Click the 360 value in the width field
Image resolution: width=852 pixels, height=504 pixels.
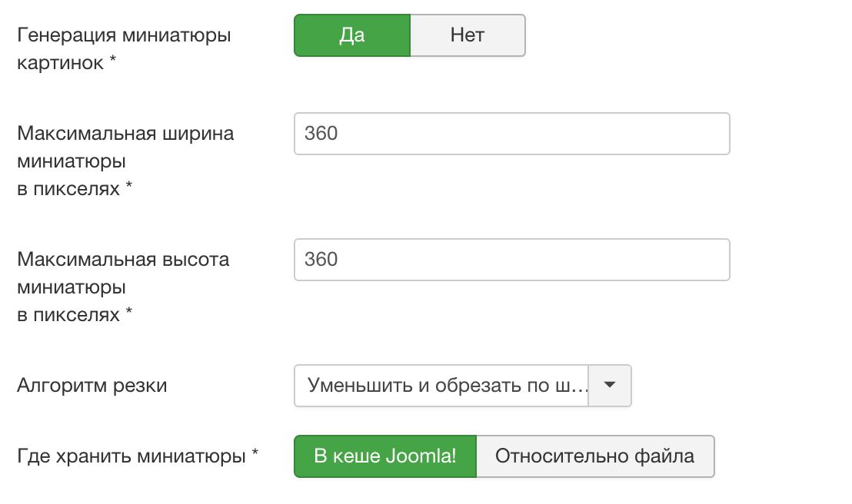pos(321,134)
